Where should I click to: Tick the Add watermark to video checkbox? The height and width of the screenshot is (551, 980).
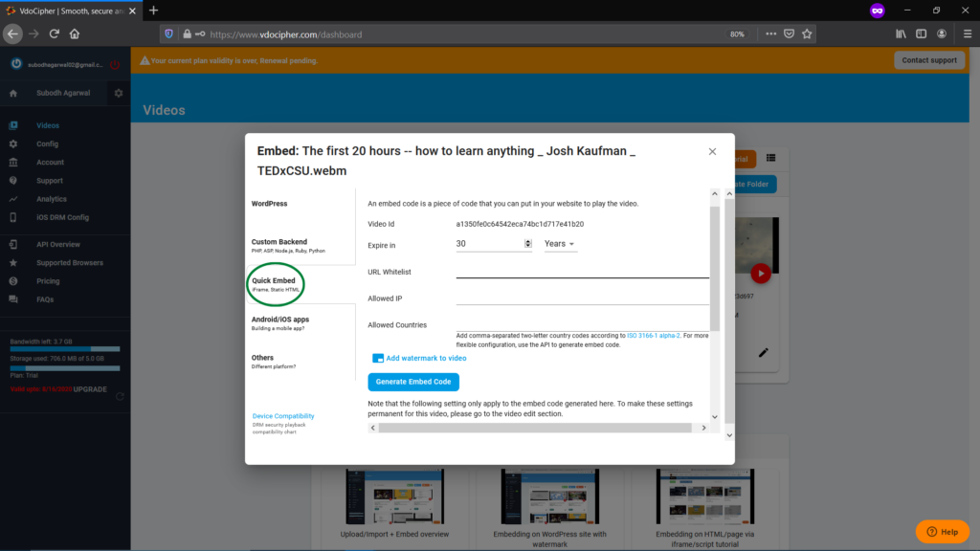(377, 358)
